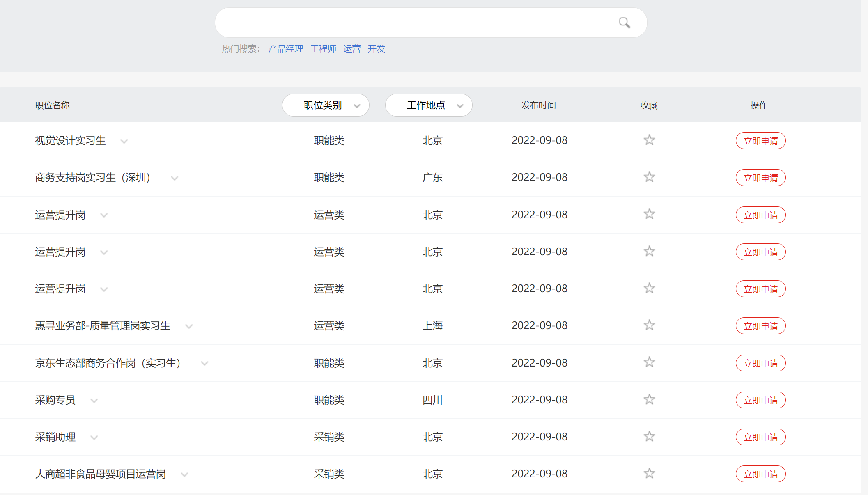Favorite the 视觉设计实习生 job star
This screenshot has width=868, height=495.
(x=649, y=140)
